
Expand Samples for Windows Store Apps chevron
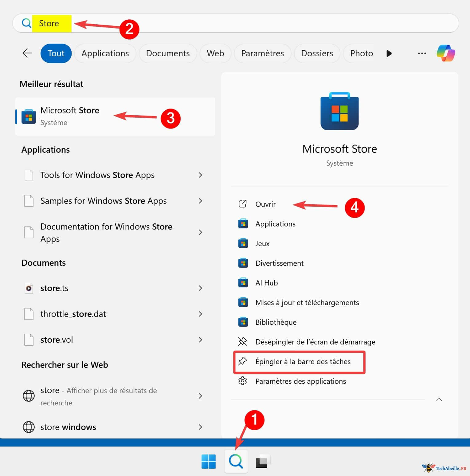pyautogui.click(x=200, y=201)
